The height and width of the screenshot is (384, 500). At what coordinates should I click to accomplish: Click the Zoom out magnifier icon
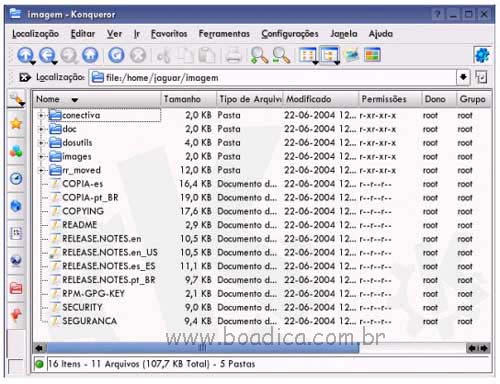pyautogui.click(x=281, y=55)
